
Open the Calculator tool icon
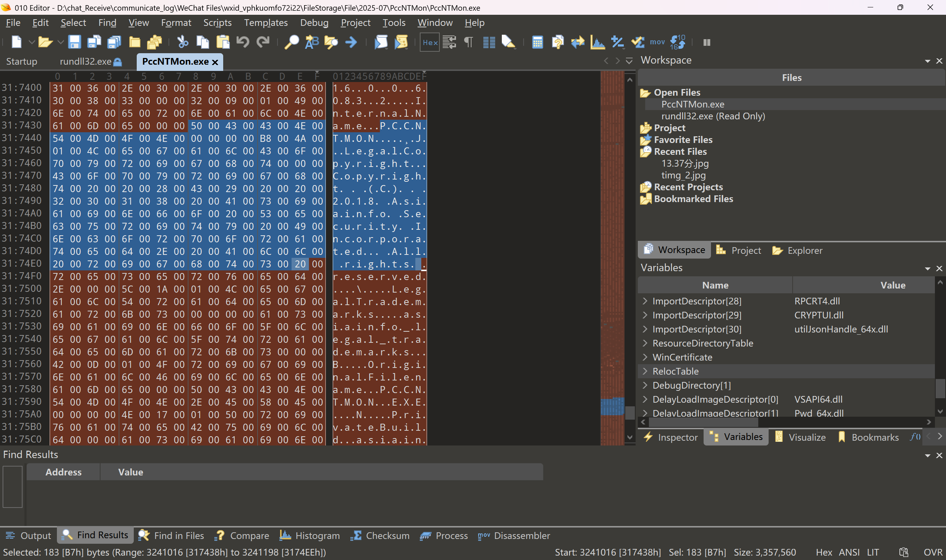click(537, 42)
